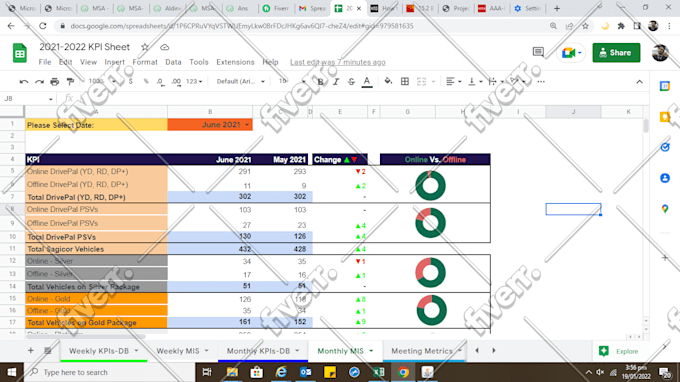Image resolution: width=680 pixels, height=382 pixels.
Task: Click merge cells icon
Action: (x=421, y=82)
